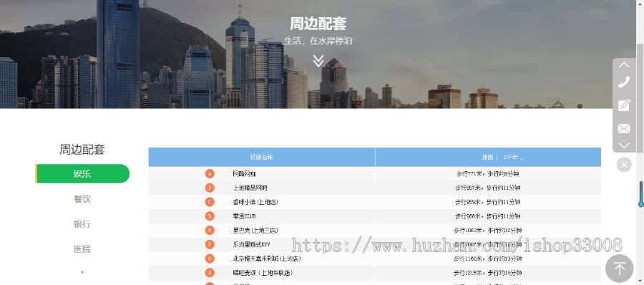Open the 2千米 distance dropdown
Image resolution: width=644 pixels, height=285 pixels.
tap(513, 158)
